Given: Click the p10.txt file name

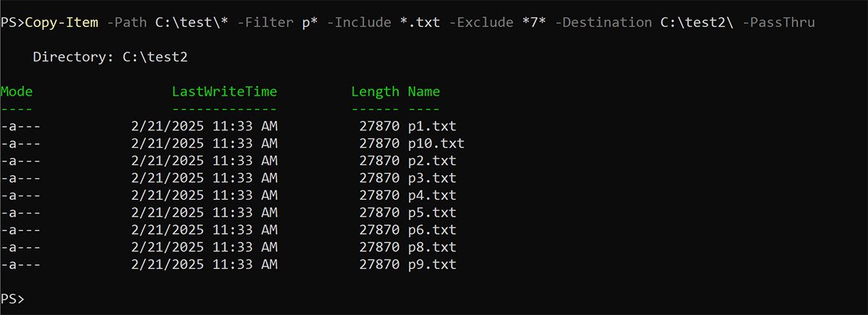Looking at the screenshot, I should click(x=436, y=143).
